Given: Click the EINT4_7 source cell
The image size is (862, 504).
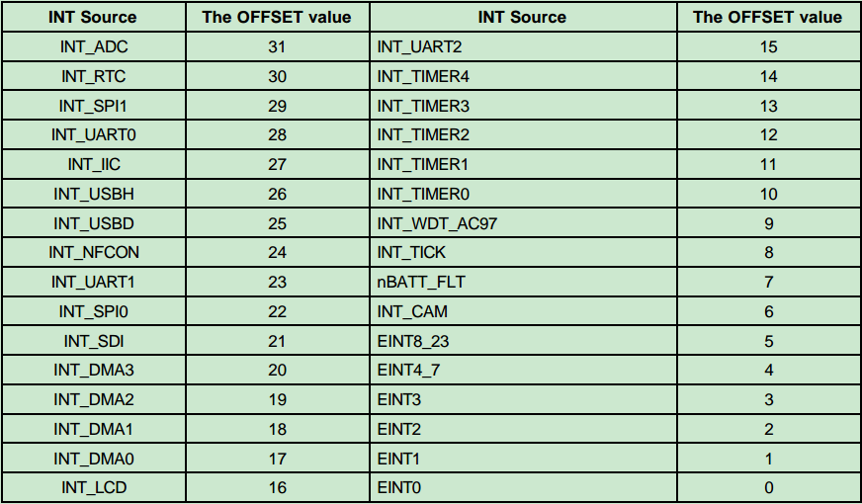Looking at the screenshot, I should click(x=409, y=370).
